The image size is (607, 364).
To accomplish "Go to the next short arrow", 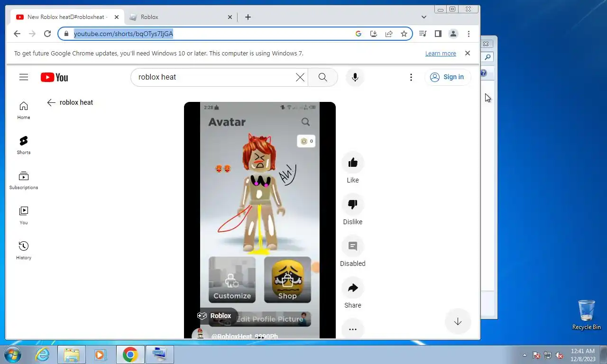I will click(458, 322).
